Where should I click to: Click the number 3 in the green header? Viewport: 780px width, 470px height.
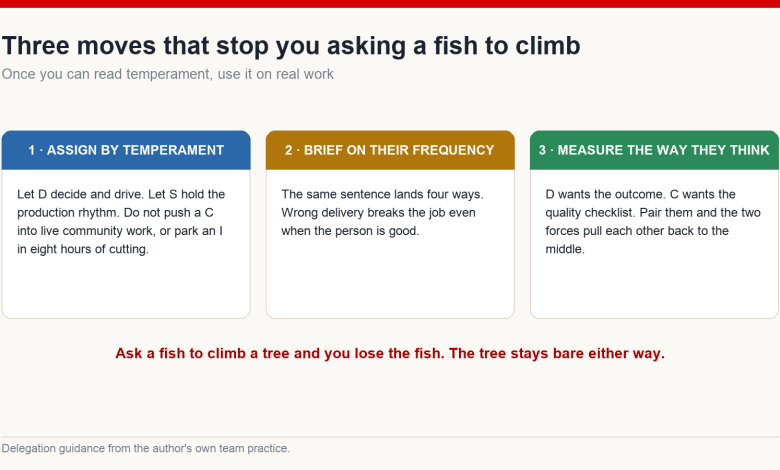542,150
